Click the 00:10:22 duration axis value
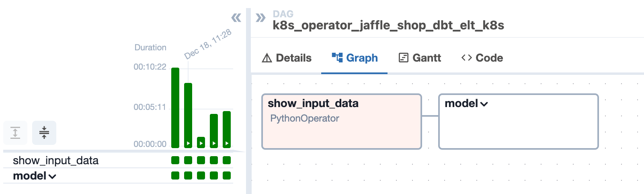This screenshot has width=644, height=194. click(150, 67)
